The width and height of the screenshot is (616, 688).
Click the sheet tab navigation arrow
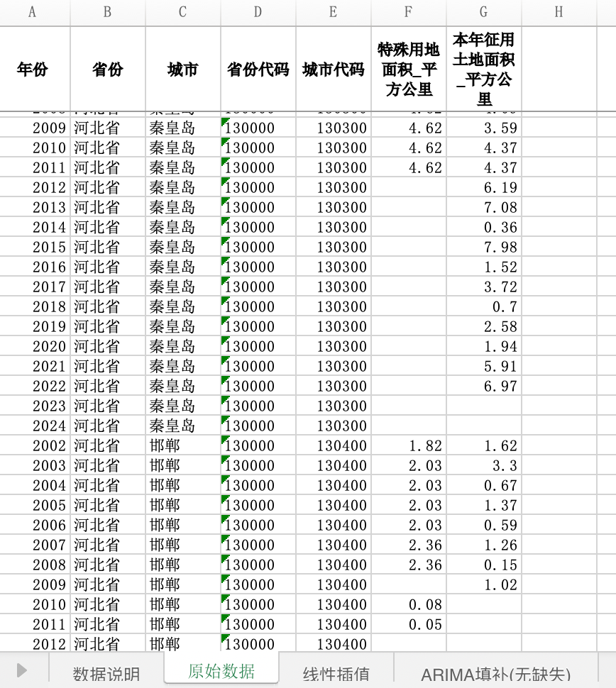coord(21,670)
